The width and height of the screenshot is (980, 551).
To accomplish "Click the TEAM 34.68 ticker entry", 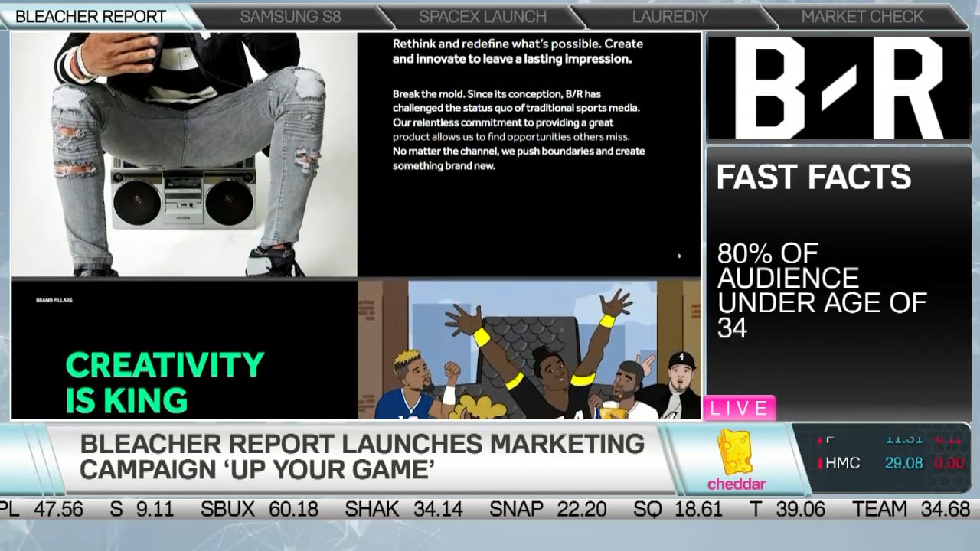I will tap(911, 509).
